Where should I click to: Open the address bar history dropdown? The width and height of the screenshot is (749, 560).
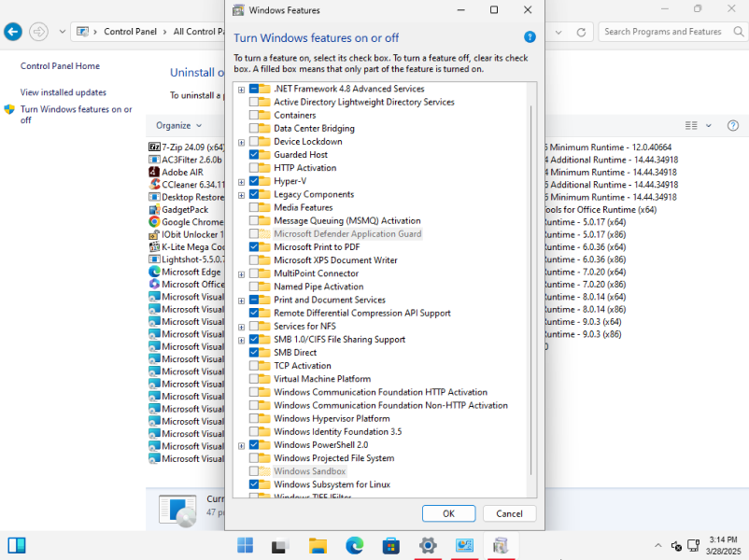pos(558,32)
